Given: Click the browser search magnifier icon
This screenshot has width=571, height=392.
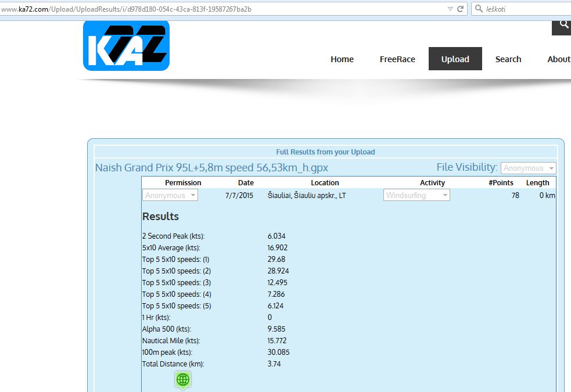Looking at the screenshot, I should [479, 9].
